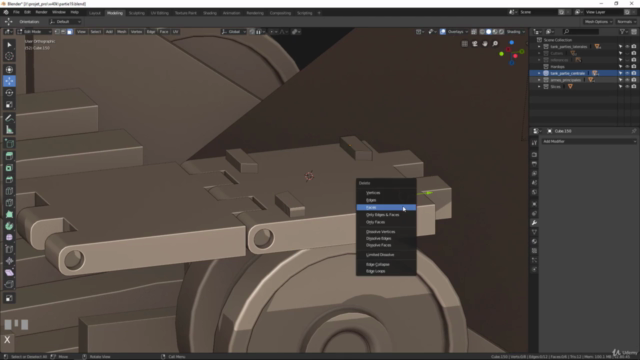The image size is (640, 360).
Task: Toggle camera view icon in viewport
Action: [x=475, y=44]
